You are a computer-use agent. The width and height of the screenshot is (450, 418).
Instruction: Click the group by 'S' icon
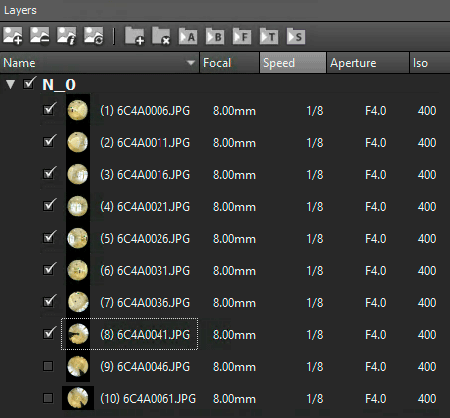tap(296, 36)
